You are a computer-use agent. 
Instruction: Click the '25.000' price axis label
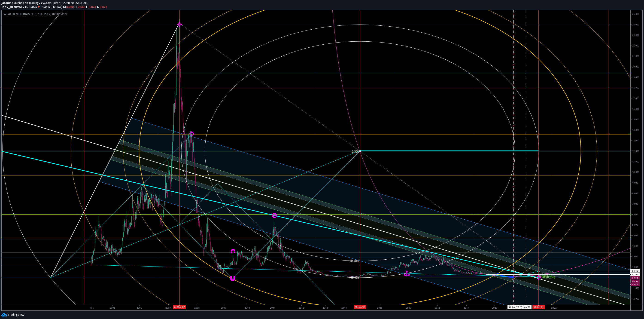pos(636,14)
